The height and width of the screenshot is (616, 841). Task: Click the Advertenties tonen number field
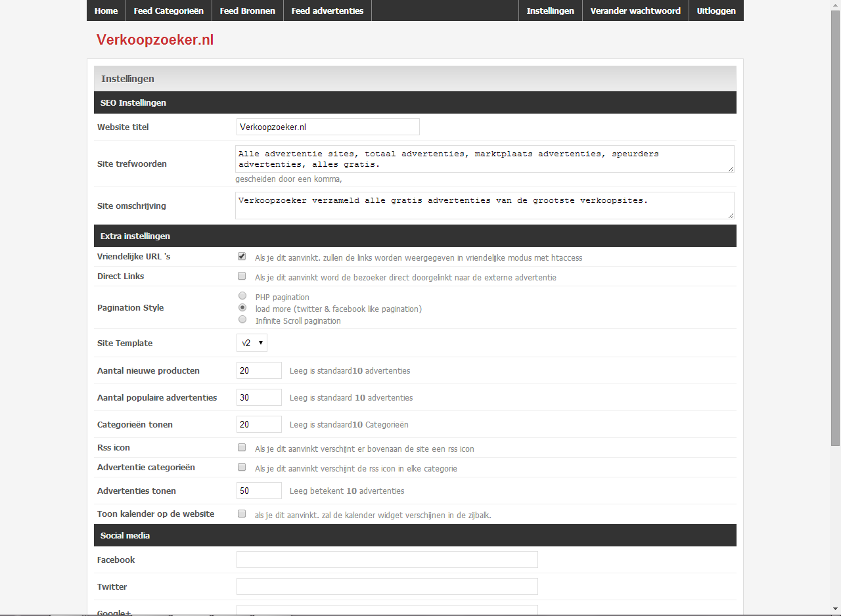[x=259, y=491]
